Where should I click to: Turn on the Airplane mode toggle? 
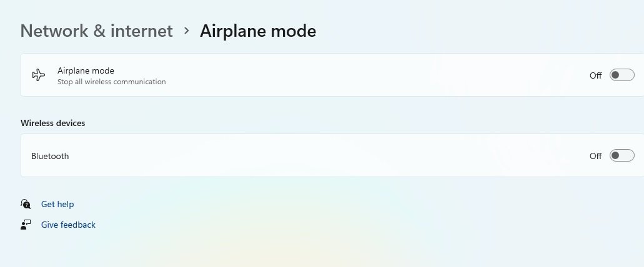pyautogui.click(x=622, y=75)
